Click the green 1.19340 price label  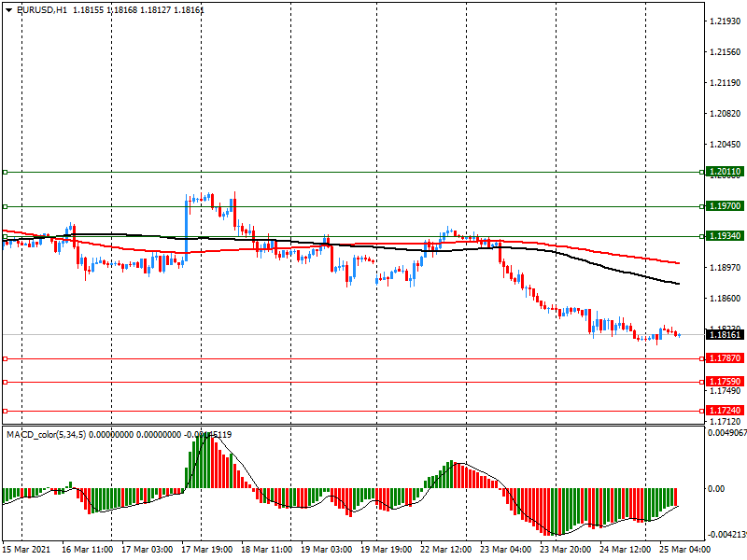click(x=725, y=236)
